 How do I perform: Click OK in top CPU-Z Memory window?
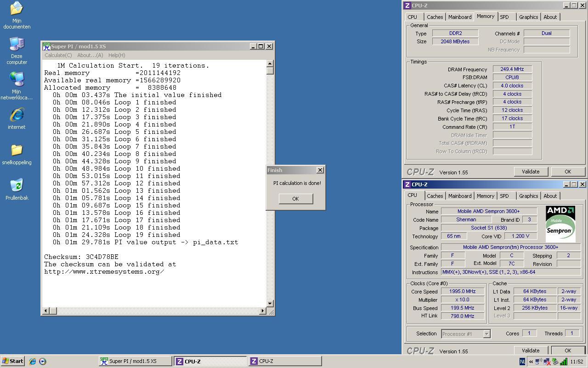coord(568,172)
